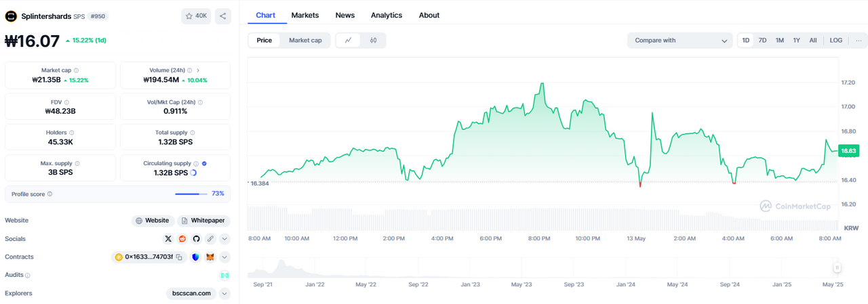Image resolution: width=868 pixels, height=304 pixels.
Task: Open the Analytics tab
Action: [x=387, y=15]
